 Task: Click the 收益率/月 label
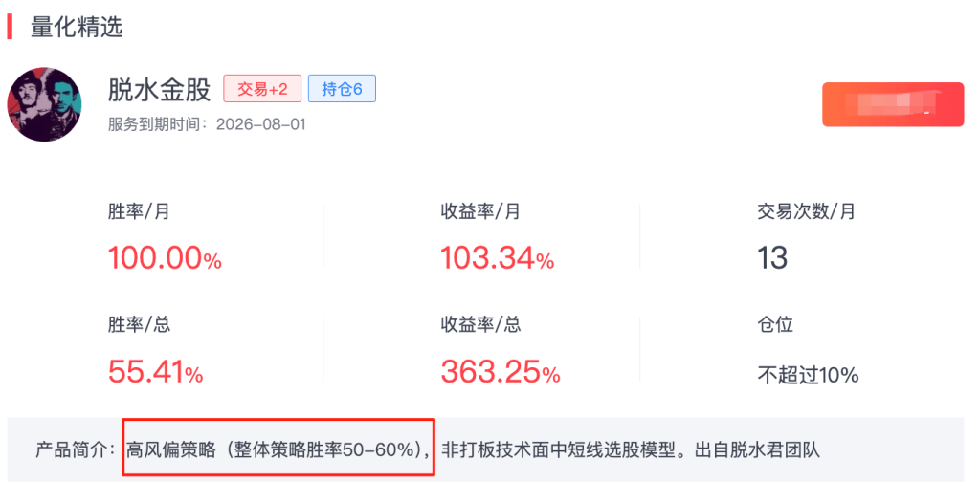[480, 211]
